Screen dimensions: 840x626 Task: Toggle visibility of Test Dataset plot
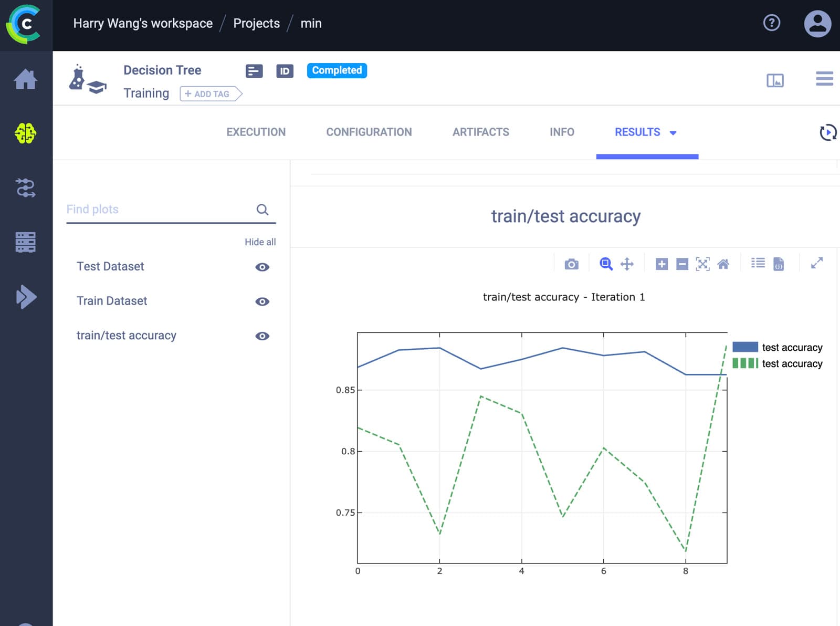pos(262,267)
